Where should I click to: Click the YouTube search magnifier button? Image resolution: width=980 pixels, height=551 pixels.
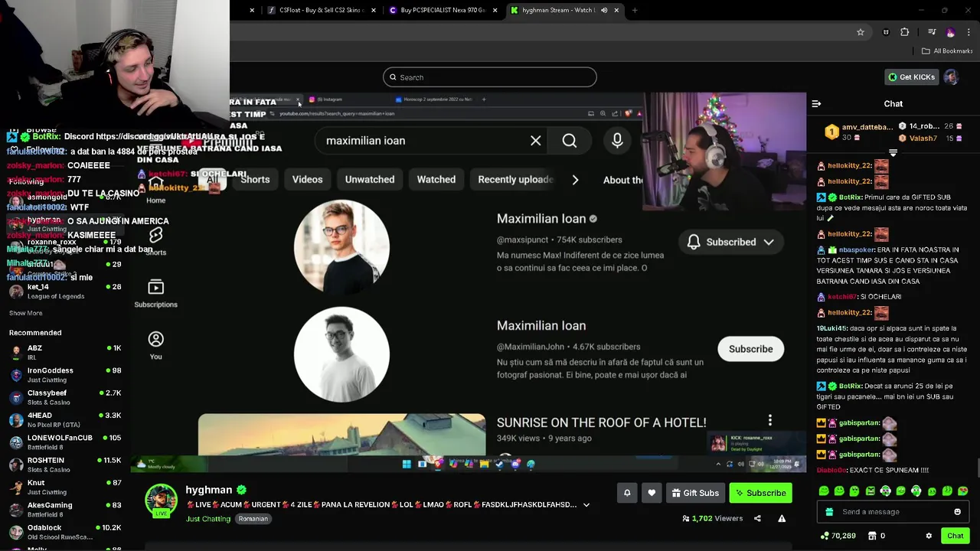tap(570, 141)
